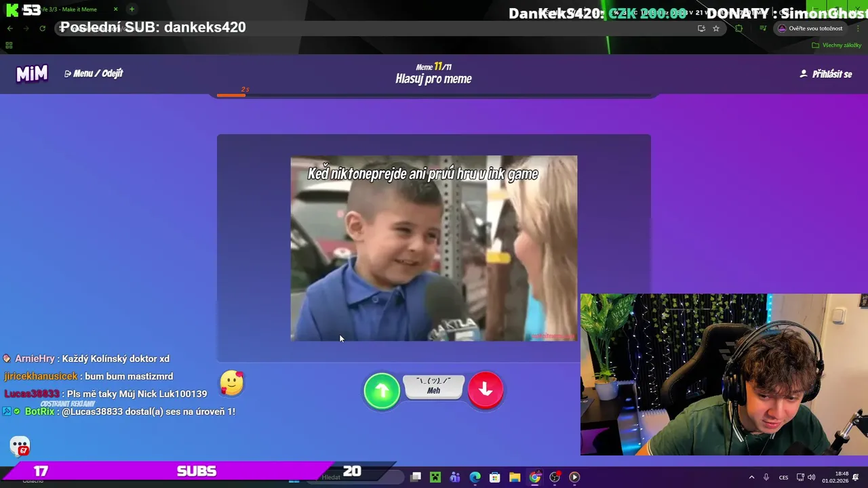Viewport: 868px width, 488px height.
Task: Vote Meh on the meme
Action: 434,386
